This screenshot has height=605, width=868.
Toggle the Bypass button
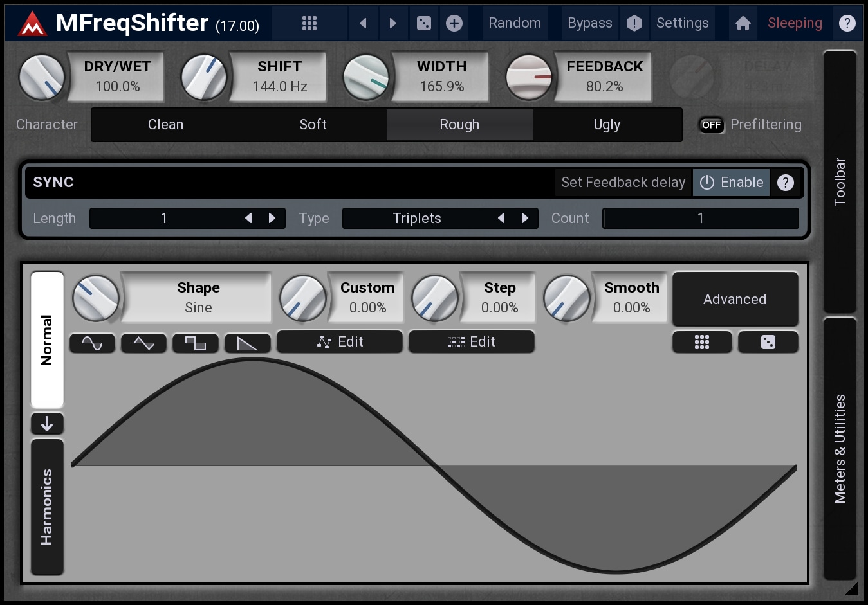pos(589,23)
